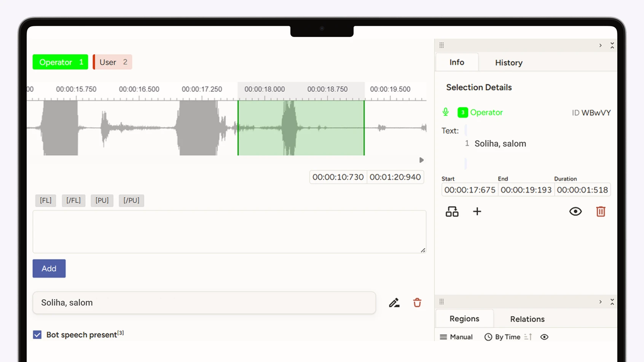This screenshot has height=362, width=644.
Task: Collapse the Regions panel using chevron arrow
Action: point(601,302)
